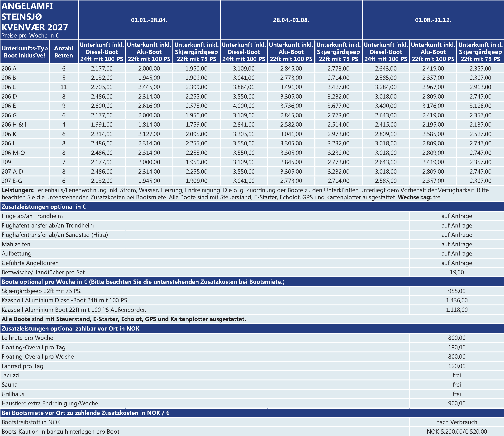Click price 2.127,00 in the 206 K row

pos(149,134)
